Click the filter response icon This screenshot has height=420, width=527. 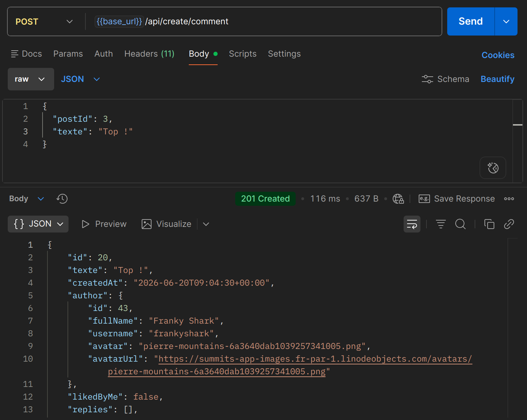pos(441,224)
